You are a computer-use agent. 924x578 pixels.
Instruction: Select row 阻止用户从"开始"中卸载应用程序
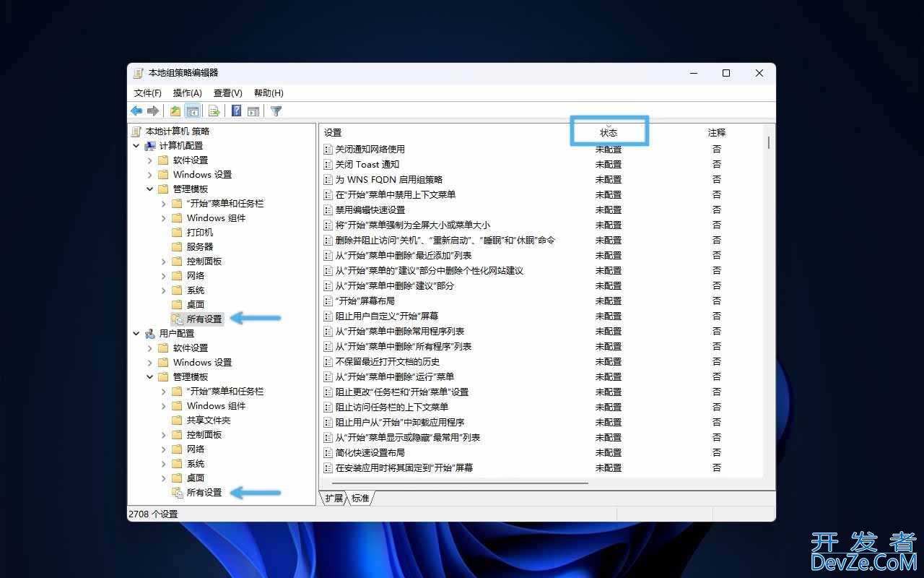(x=543, y=423)
